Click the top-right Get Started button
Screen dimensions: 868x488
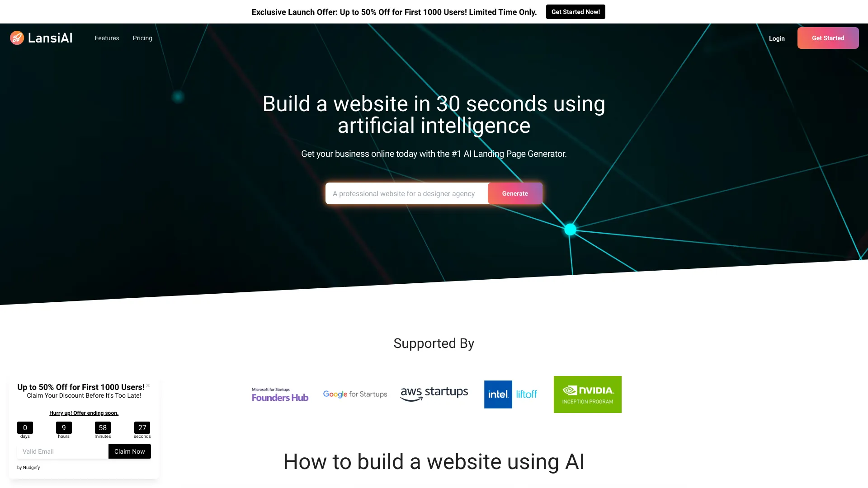click(828, 38)
